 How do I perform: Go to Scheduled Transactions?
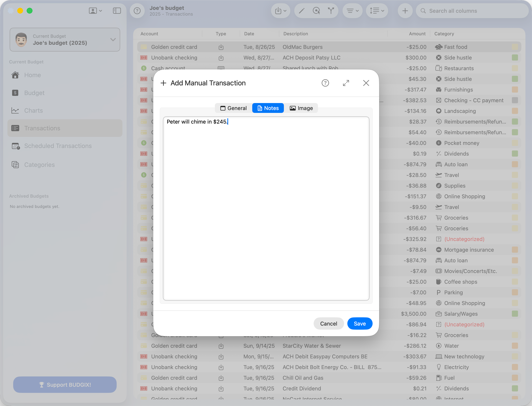(58, 146)
